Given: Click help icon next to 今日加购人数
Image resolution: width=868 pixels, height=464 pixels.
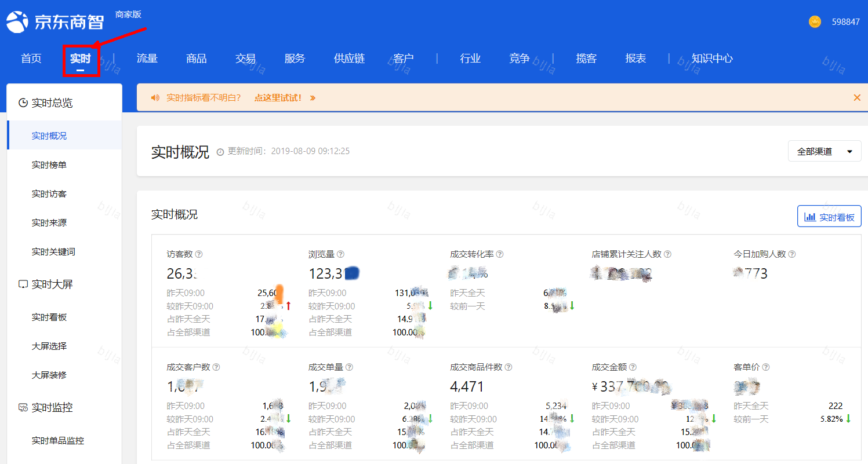Looking at the screenshot, I should point(792,254).
